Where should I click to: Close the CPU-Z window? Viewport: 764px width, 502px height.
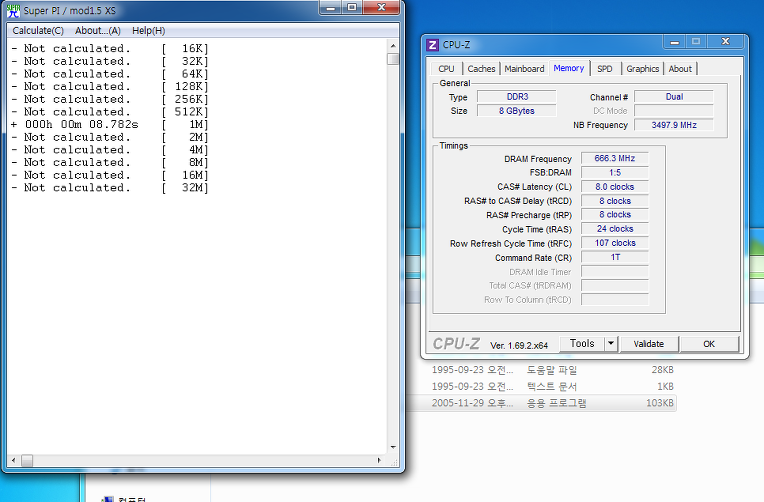point(726,42)
